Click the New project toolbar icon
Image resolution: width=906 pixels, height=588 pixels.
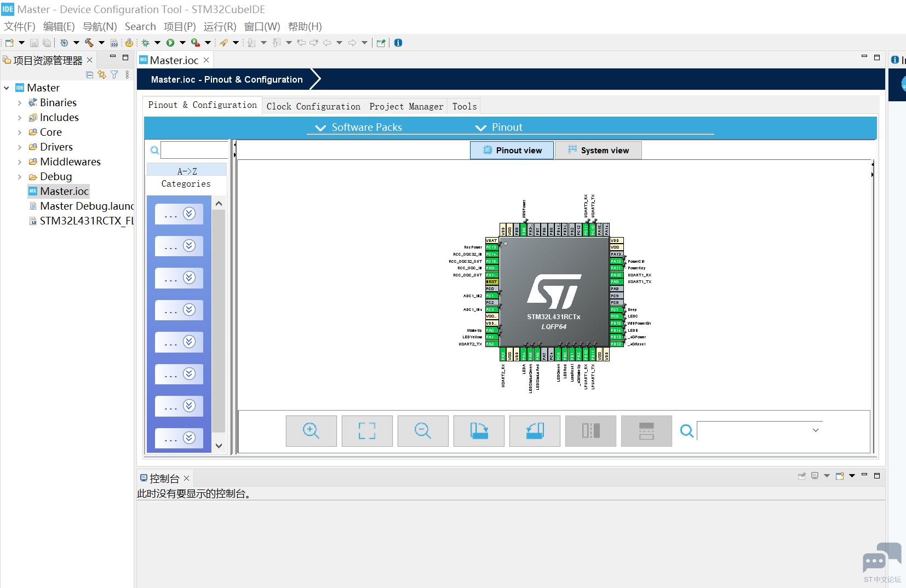point(9,43)
